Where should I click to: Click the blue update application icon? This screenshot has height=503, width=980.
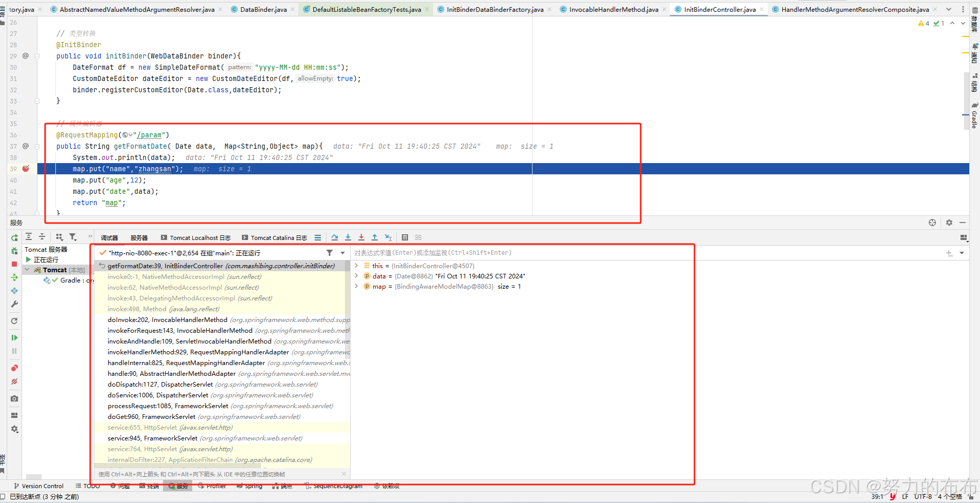[14, 291]
